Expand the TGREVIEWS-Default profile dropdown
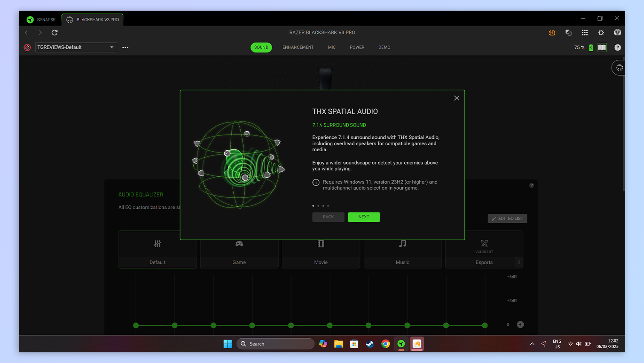Screen dimensions: 644x363 coord(76,47)
